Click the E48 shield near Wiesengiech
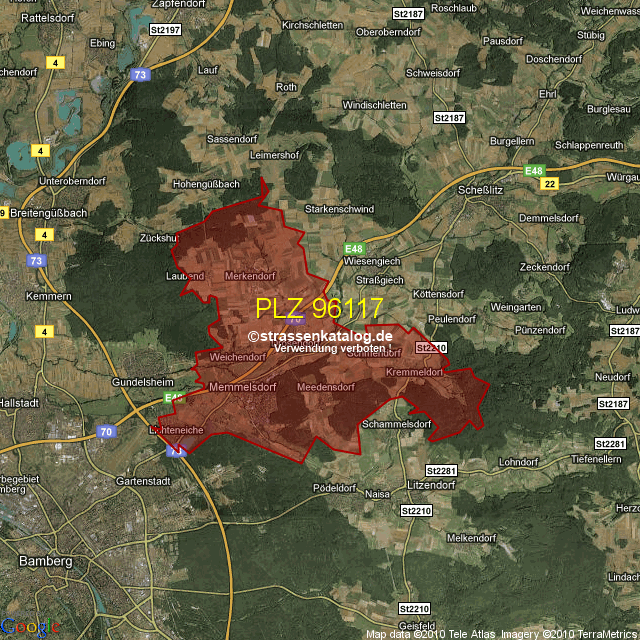Screen dimensions: 640x640 (x=353, y=248)
